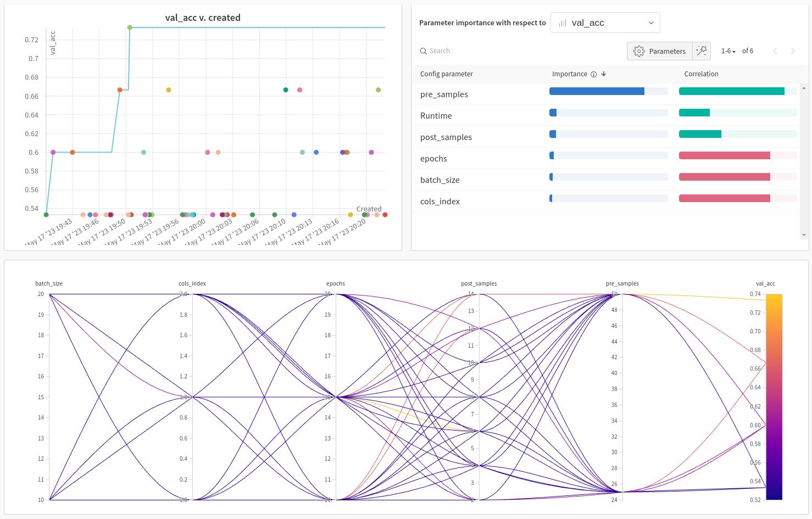Viewport: 812px width, 519px height.
Task: Expand the 1-6 page size dropdown
Action: tap(728, 51)
